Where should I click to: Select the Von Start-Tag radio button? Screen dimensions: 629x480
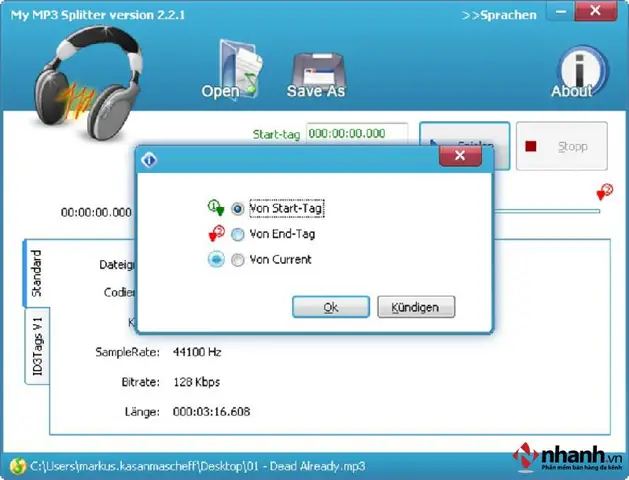coord(237,209)
